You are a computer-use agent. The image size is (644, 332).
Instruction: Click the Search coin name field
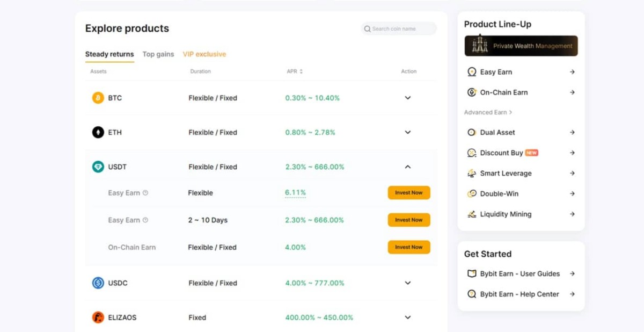tap(400, 29)
